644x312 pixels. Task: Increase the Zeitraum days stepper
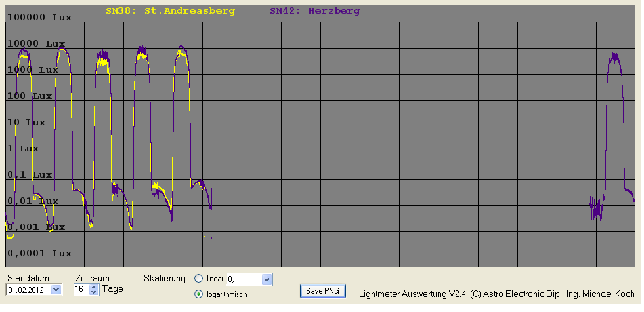coord(94,287)
